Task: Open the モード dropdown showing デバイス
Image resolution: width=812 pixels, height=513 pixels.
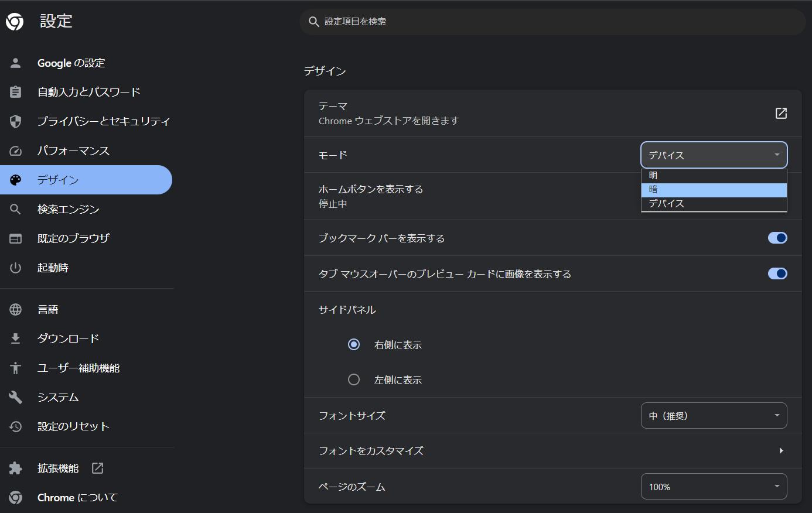Action: tap(714, 155)
